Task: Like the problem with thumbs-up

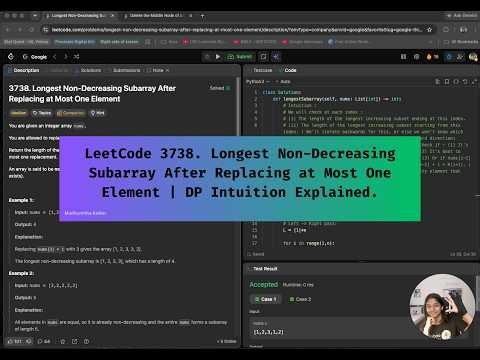Action: pos(15,341)
